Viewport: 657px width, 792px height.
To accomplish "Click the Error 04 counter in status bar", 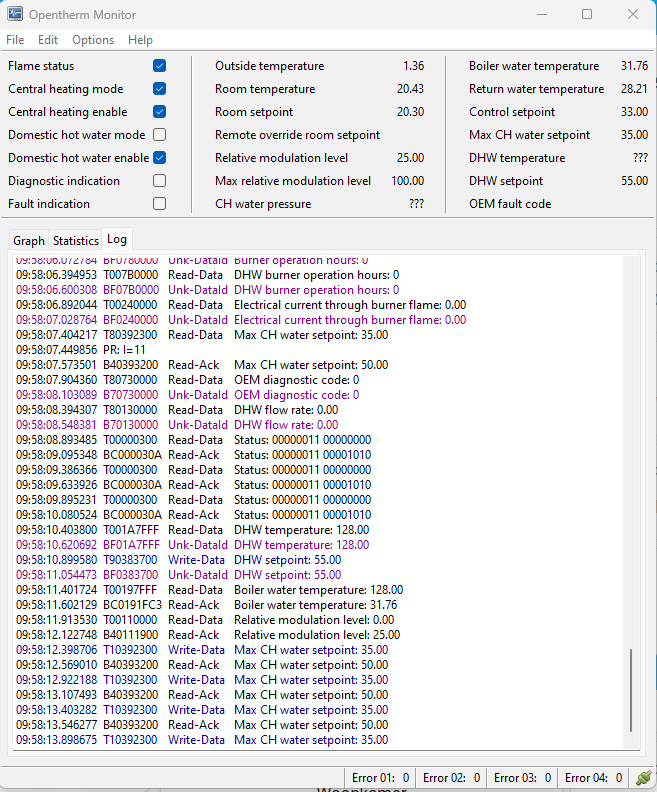I will pyautogui.click(x=593, y=778).
